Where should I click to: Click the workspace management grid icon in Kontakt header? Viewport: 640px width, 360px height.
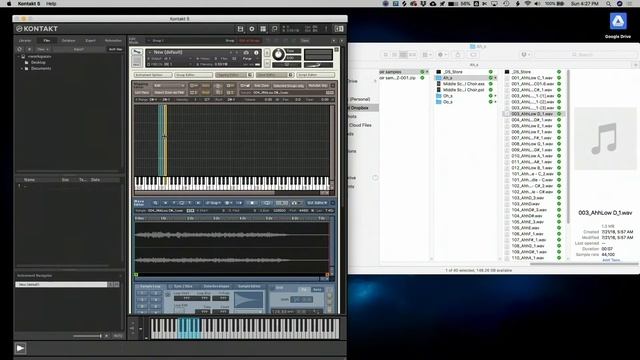[x=263, y=29]
